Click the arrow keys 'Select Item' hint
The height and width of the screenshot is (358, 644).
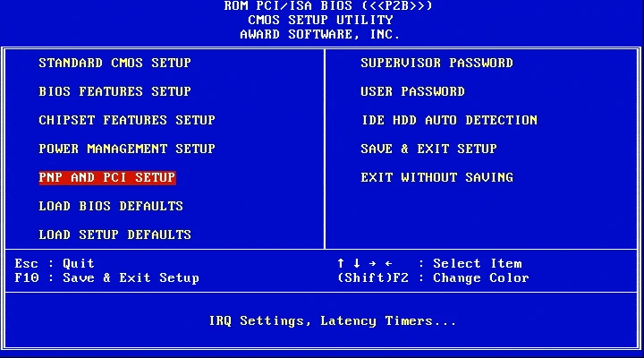point(429,263)
